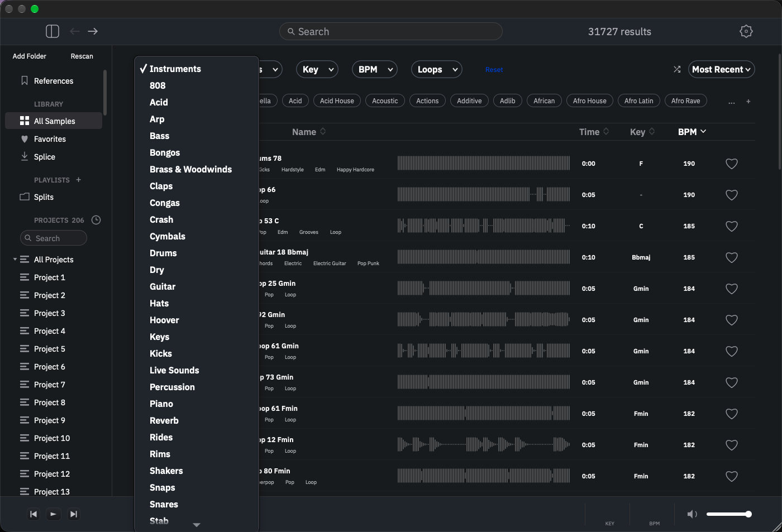The height and width of the screenshot is (532, 782).
Task: Open the Splits playlist folder
Action: pos(54,197)
